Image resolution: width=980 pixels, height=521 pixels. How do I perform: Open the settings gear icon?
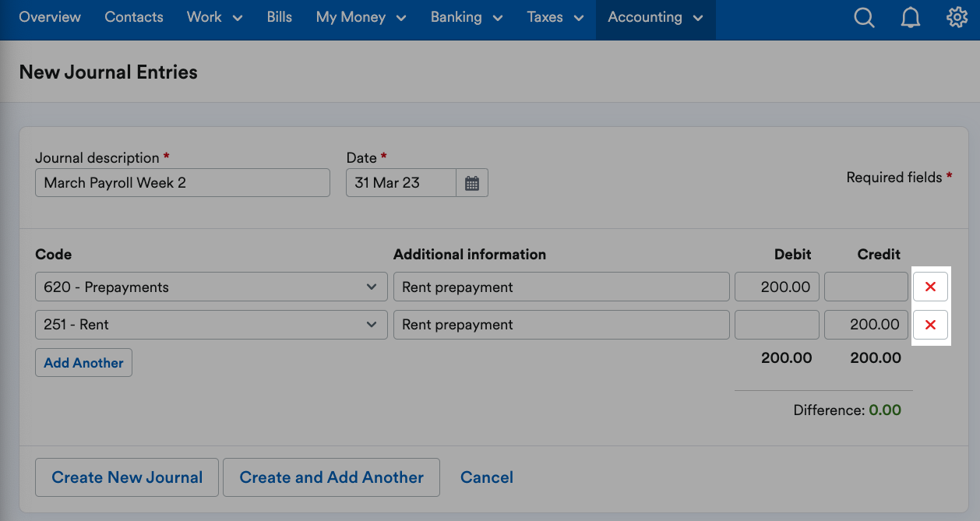(x=957, y=17)
